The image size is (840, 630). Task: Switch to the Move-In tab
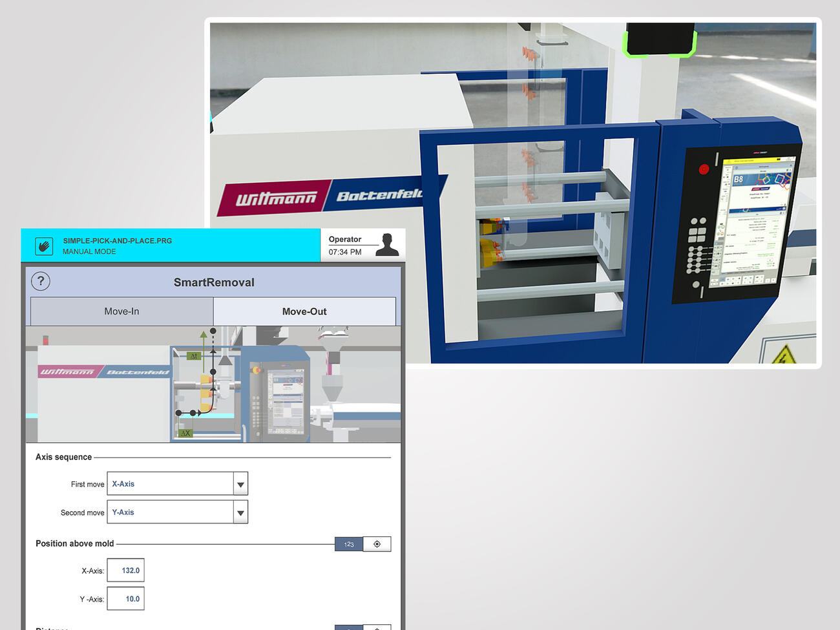tap(122, 311)
